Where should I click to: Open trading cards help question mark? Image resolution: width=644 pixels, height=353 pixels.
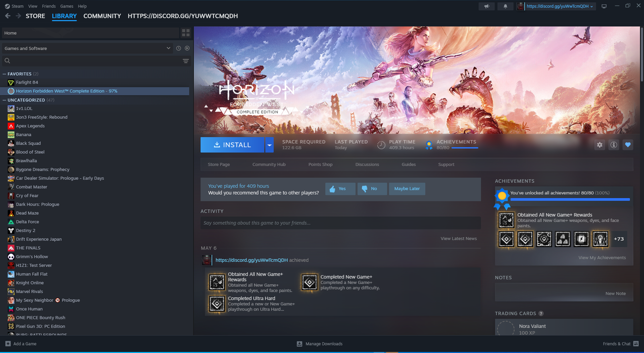[x=541, y=313]
